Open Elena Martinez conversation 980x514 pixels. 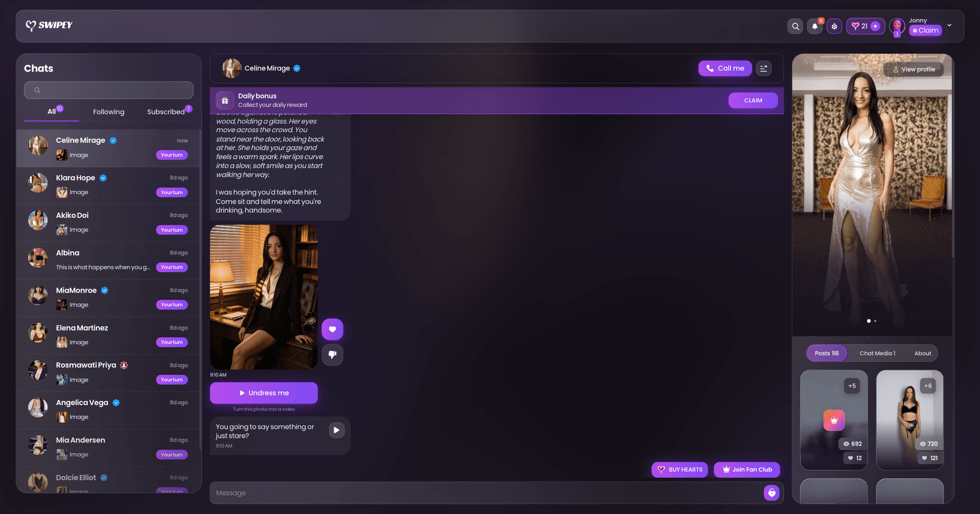click(108, 335)
